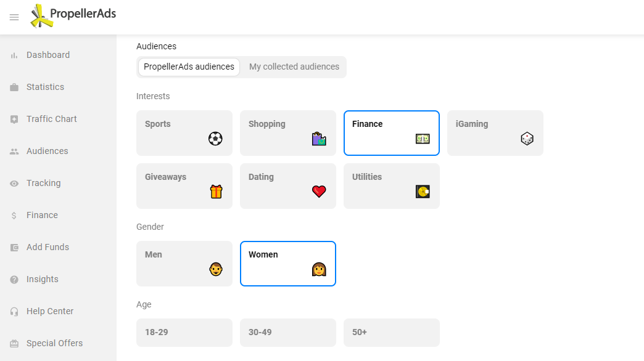
Task: Click the Help Center headphones icon
Action: pos(13,311)
